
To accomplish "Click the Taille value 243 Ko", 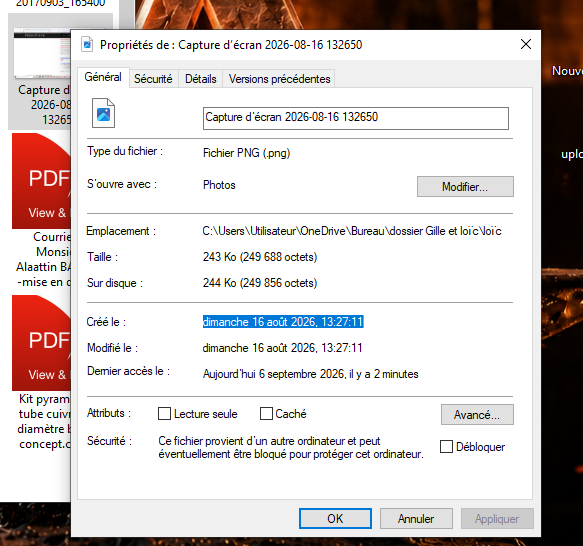I will [260, 257].
